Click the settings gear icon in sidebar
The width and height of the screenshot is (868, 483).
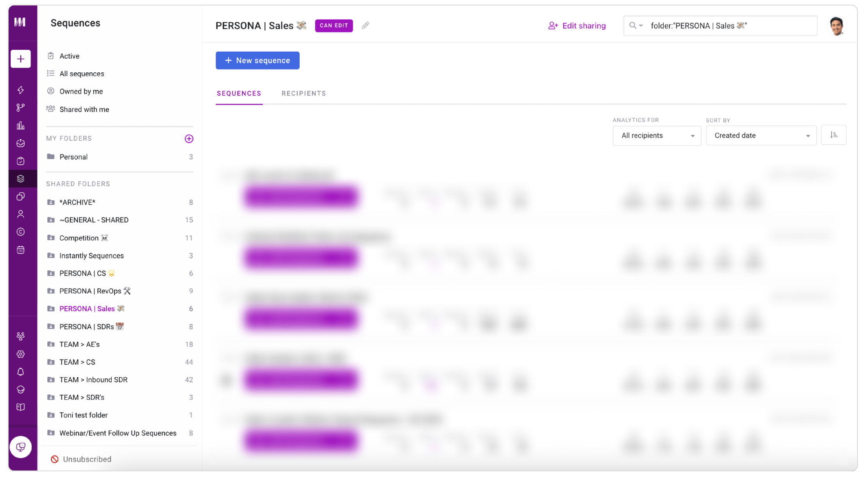click(x=19, y=354)
